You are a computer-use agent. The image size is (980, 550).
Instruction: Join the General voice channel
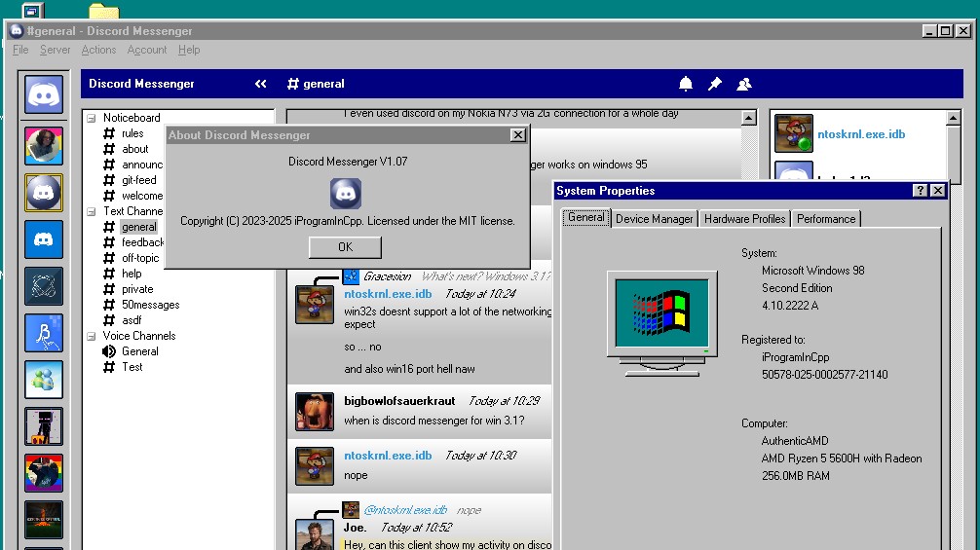(140, 351)
